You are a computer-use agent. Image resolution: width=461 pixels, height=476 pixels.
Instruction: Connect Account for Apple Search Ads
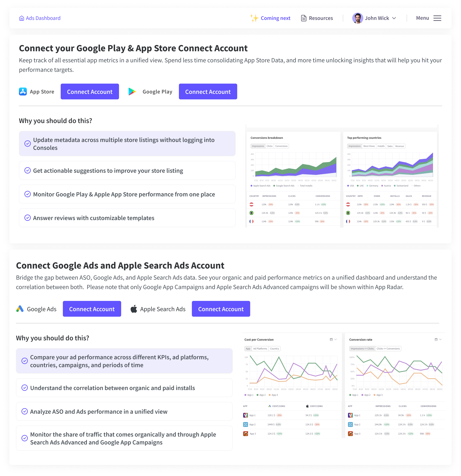pos(221,309)
